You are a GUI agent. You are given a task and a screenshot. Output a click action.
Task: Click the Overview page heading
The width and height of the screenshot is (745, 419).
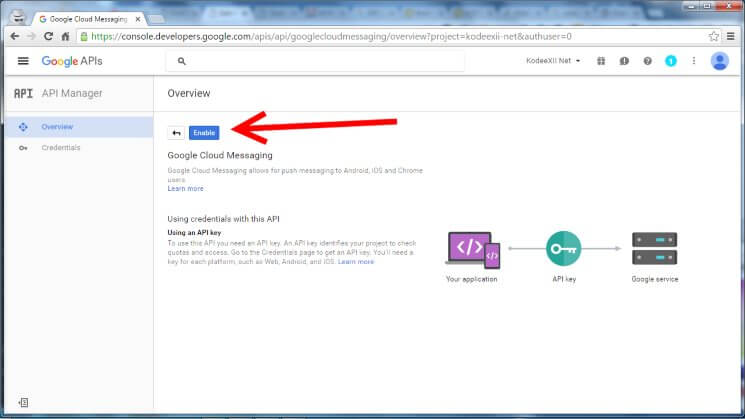[x=189, y=93]
